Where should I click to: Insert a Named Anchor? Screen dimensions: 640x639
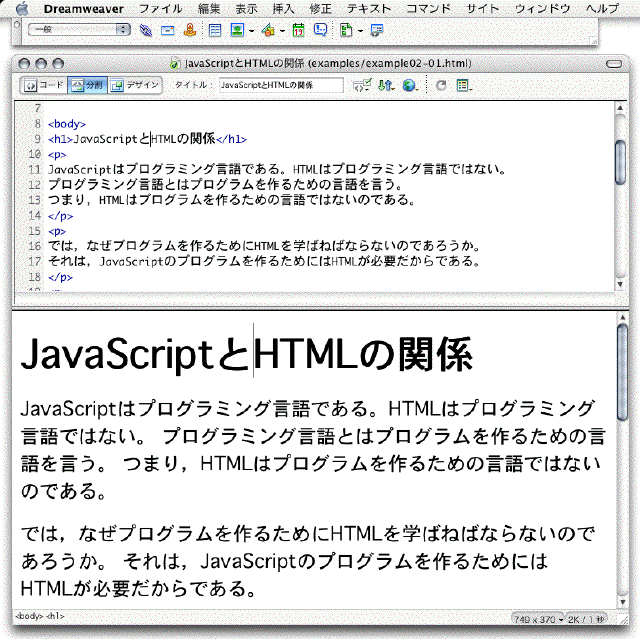click(187, 30)
